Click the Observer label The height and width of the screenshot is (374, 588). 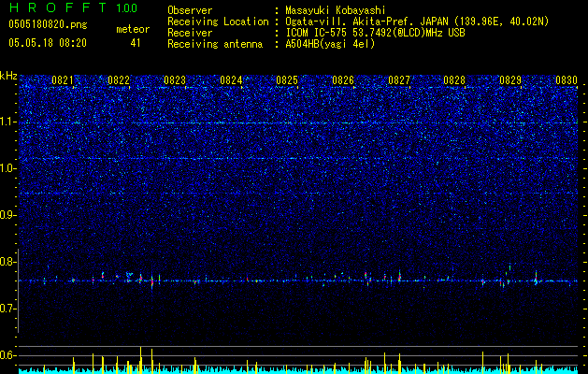point(190,10)
